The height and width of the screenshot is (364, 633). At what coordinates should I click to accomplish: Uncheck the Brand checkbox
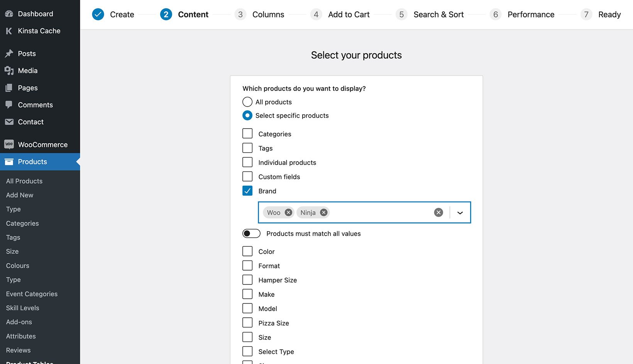[x=247, y=190]
